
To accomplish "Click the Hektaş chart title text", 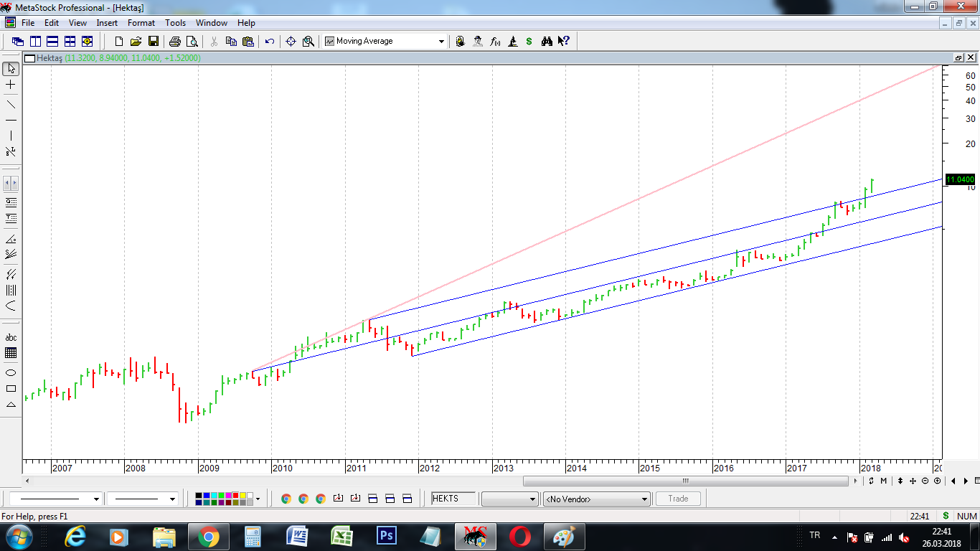I will (x=50, y=58).
